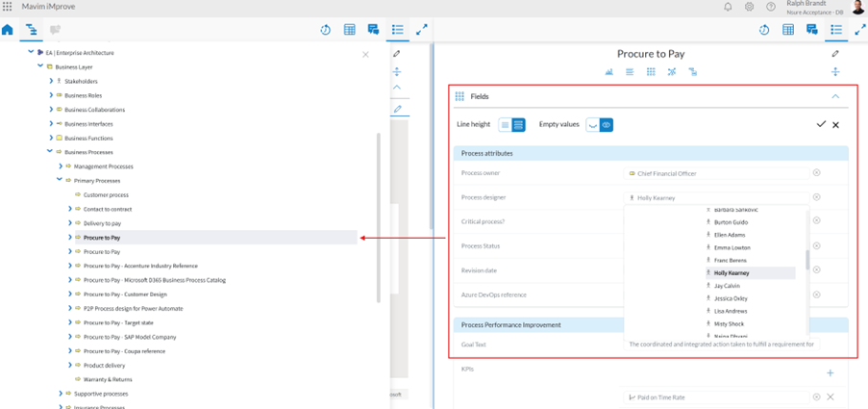Click the help question mark icon

tap(770, 7)
